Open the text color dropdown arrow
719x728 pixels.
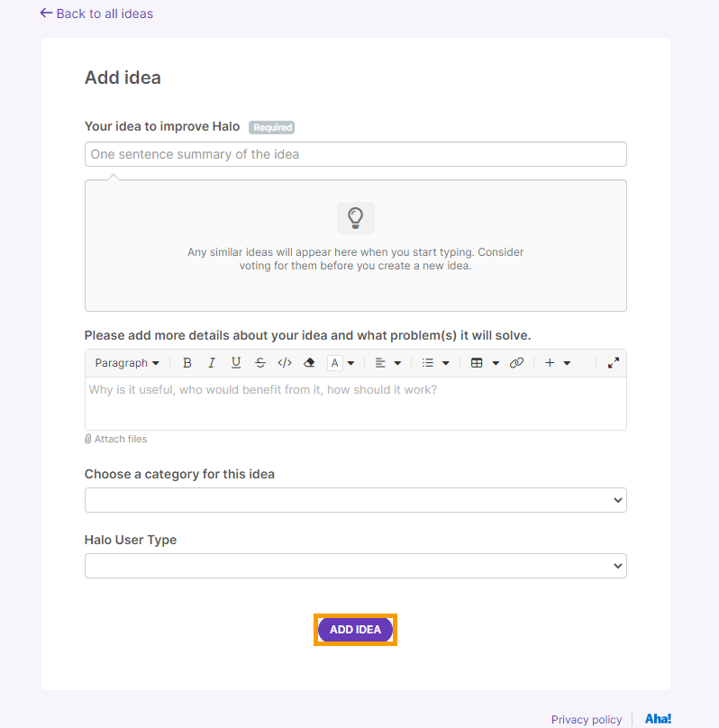tap(351, 363)
